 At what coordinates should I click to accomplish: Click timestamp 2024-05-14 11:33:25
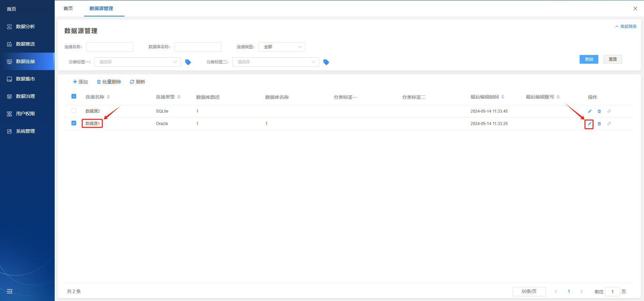489,124
